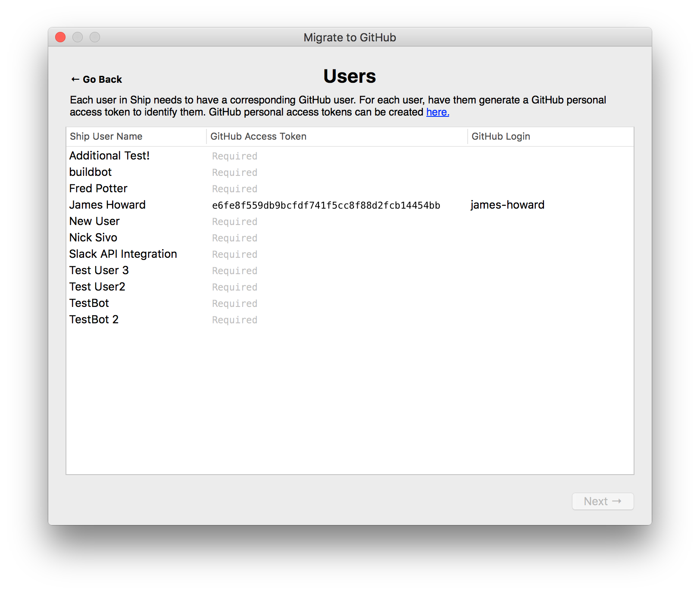
Task: Select the Additional Test! user row
Action: point(350,156)
